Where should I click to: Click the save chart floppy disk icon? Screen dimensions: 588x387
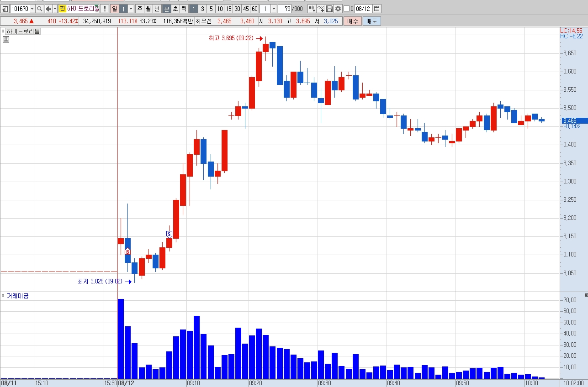[x=329, y=9]
